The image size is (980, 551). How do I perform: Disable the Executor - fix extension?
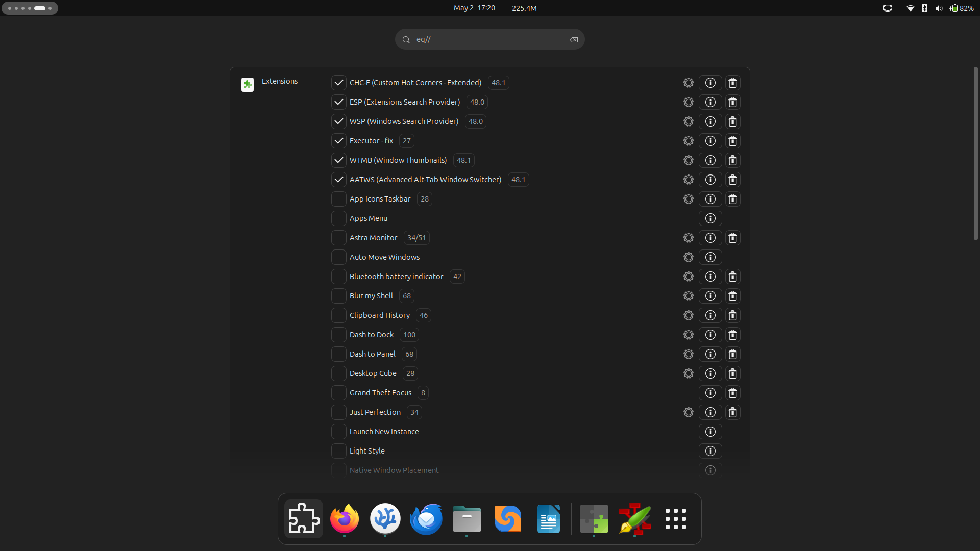coord(338,141)
